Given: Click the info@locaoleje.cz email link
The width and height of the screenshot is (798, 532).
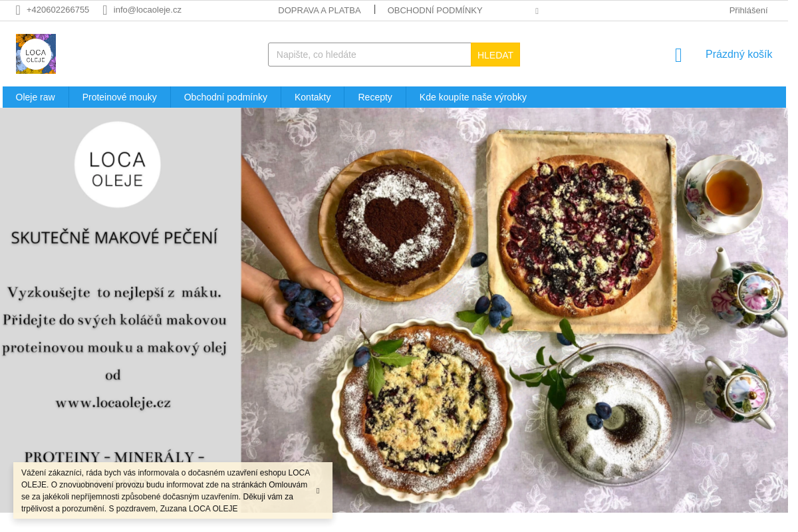Looking at the screenshot, I should pyautogui.click(x=148, y=10).
